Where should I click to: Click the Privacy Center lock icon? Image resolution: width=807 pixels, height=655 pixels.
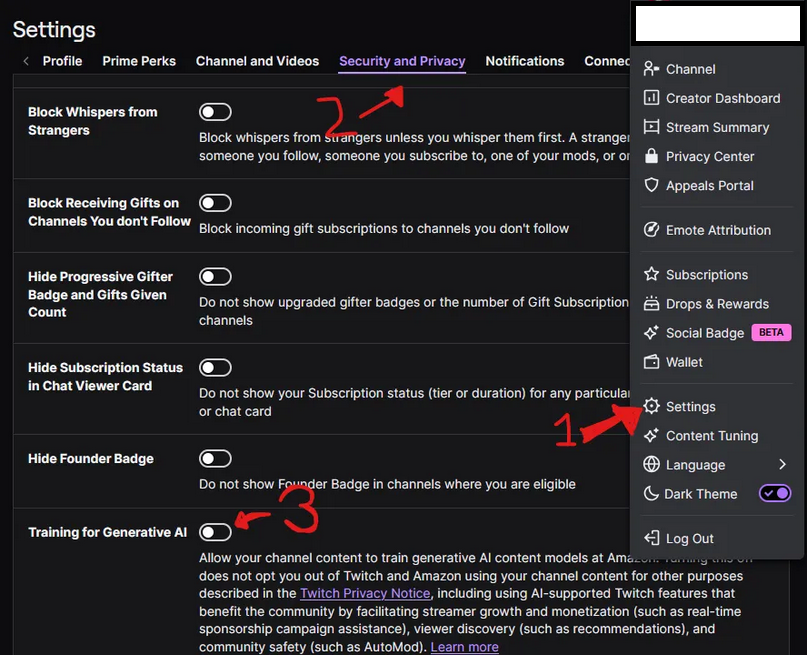(x=651, y=156)
